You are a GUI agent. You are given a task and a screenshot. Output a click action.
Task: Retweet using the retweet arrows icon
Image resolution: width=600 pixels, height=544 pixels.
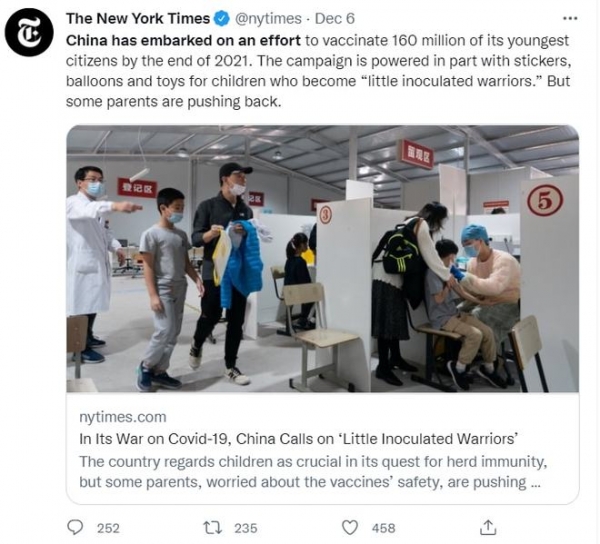(x=212, y=528)
